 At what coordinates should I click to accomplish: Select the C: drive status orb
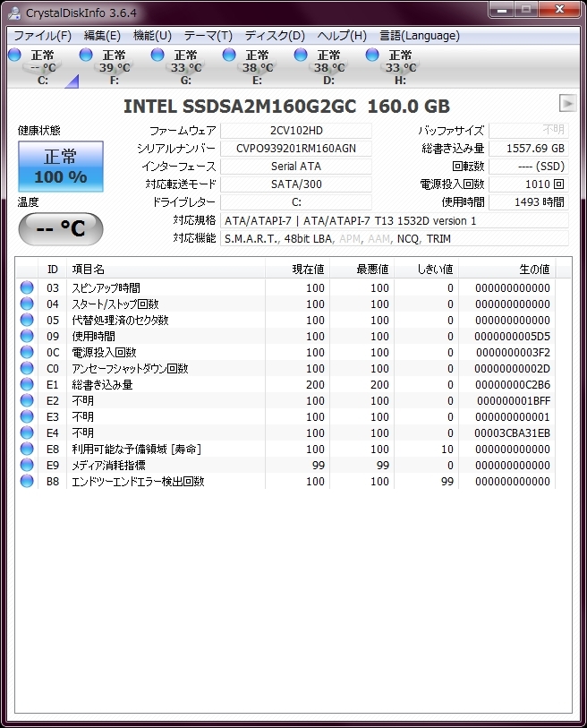point(14,56)
